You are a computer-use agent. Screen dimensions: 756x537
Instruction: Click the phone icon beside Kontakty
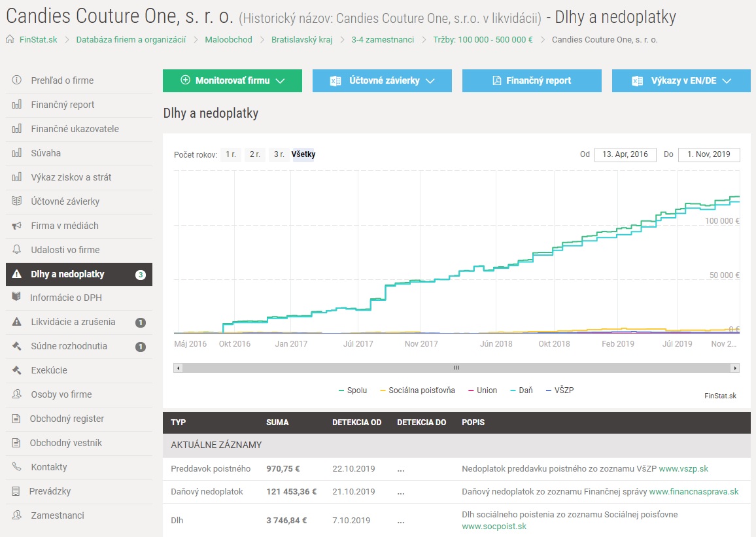click(x=17, y=467)
